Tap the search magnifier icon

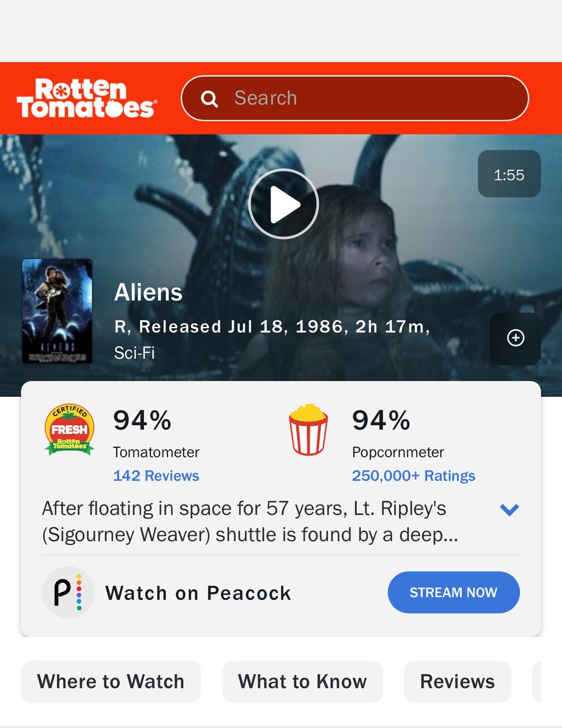point(209,98)
